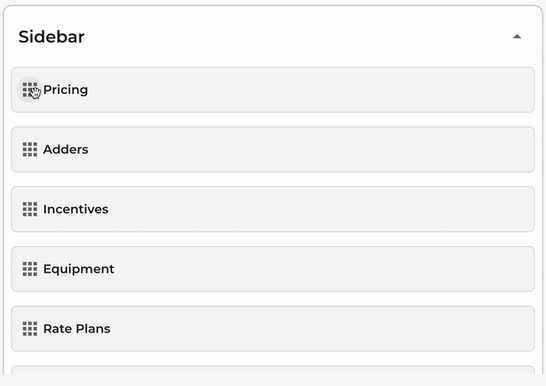This screenshot has height=386, width=546.
Task: Click the partially visible row below Rate Plans
Action: (273, 370)
